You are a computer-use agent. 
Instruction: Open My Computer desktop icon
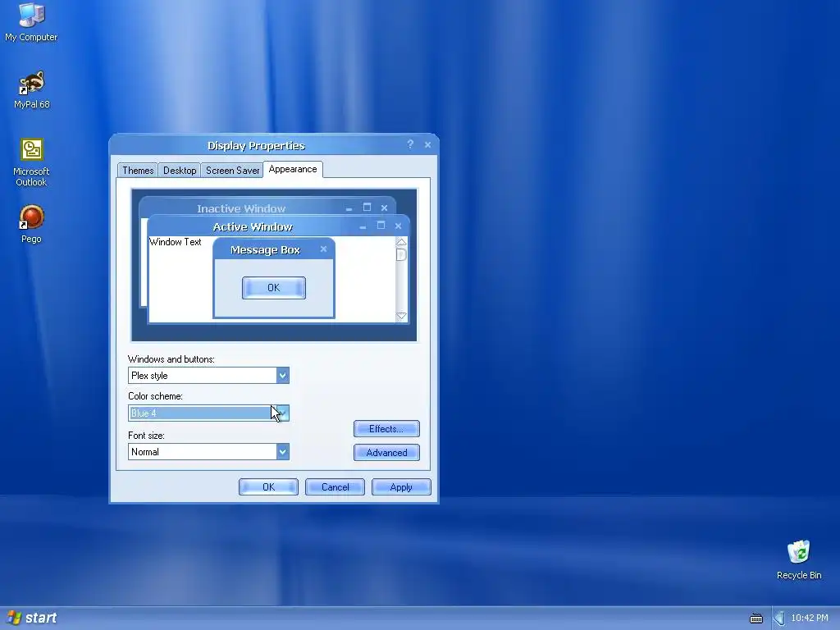pos(31,22)
